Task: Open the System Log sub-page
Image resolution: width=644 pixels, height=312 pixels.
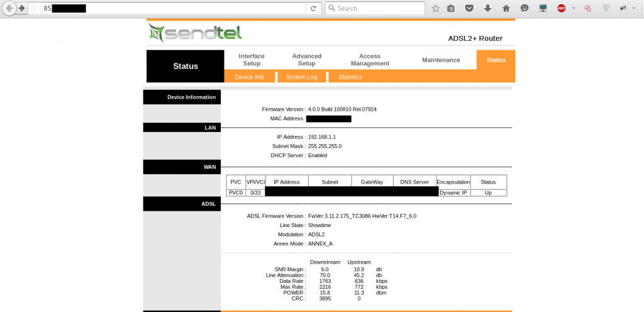Action: (301, 77)
